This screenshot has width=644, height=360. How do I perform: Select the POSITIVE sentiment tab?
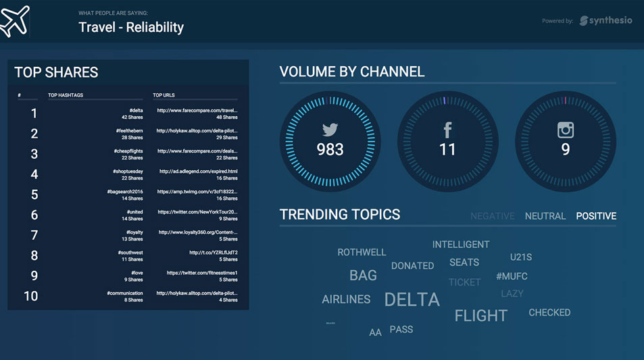[x=596, y=216]
